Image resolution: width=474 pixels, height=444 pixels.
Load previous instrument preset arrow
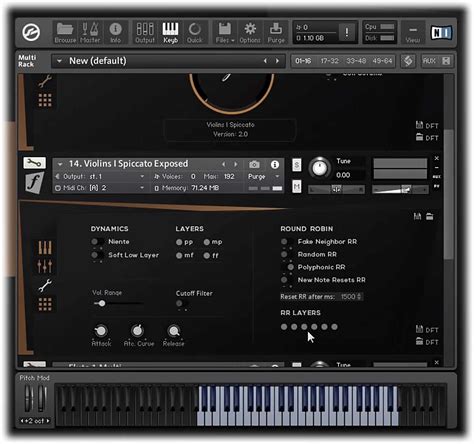(224, 164)
